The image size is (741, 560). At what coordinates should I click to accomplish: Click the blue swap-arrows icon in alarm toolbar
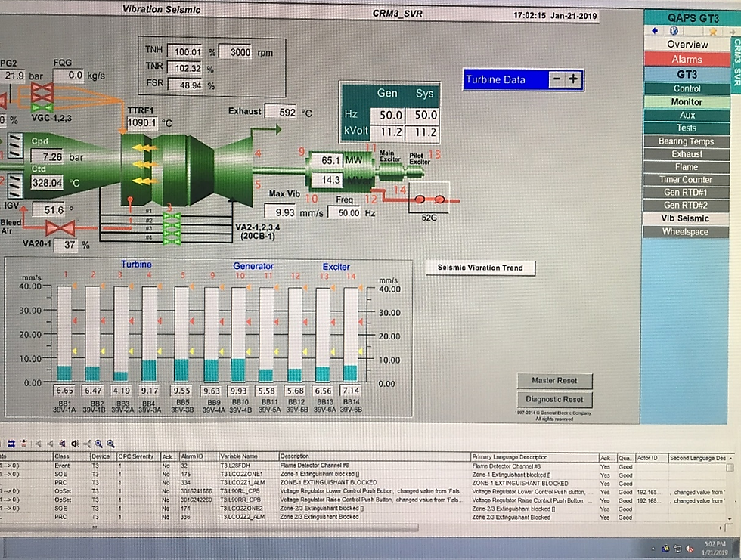coord(11,444)
